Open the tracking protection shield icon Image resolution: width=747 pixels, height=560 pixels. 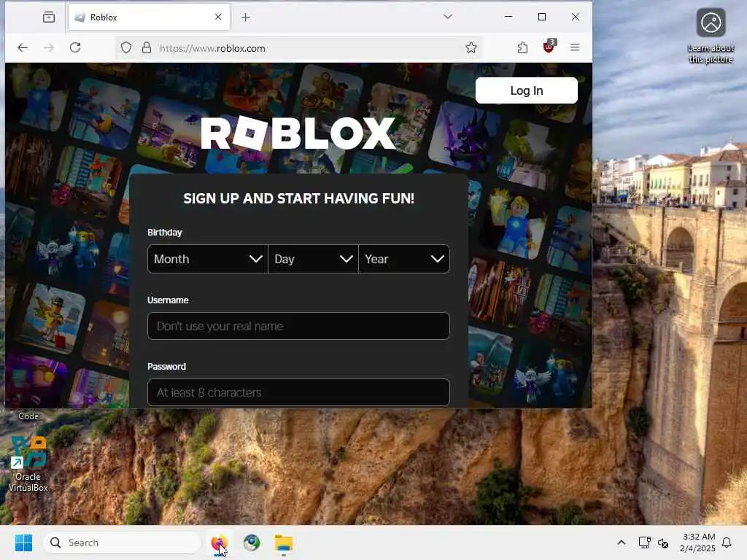pos(125,47)
